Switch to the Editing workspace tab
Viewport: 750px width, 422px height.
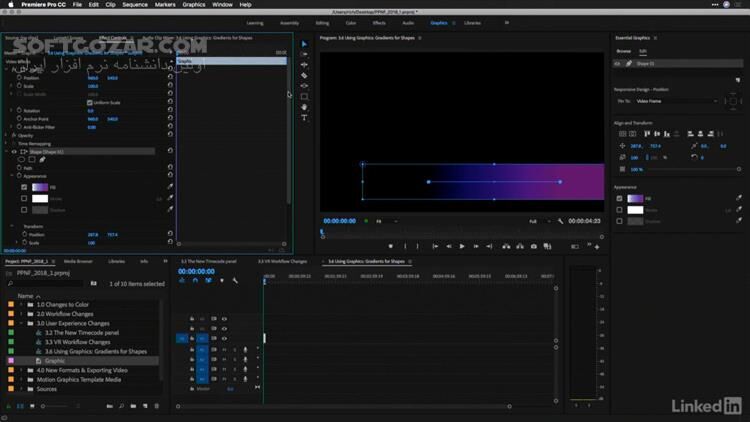(322, 23)
